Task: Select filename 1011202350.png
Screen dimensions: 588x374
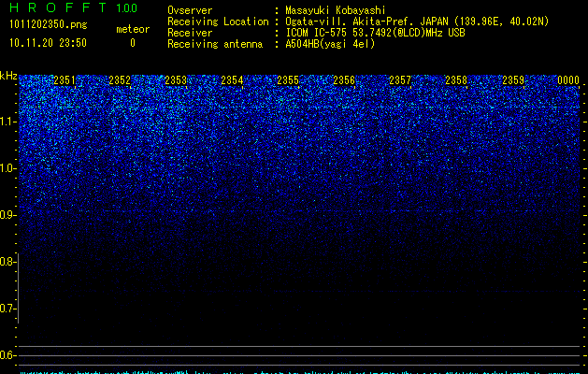Action: (49, 25)
